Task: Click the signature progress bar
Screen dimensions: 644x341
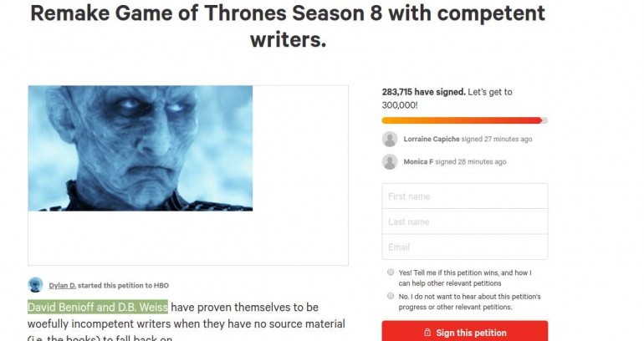Action: [x=464, y=120]
